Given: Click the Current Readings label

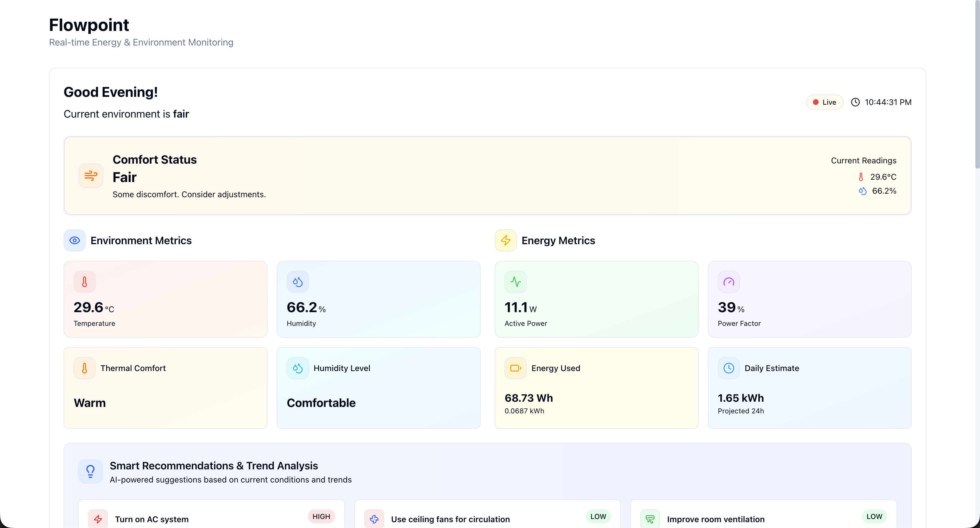Looking at the screenshot, I should coord(864,160).
